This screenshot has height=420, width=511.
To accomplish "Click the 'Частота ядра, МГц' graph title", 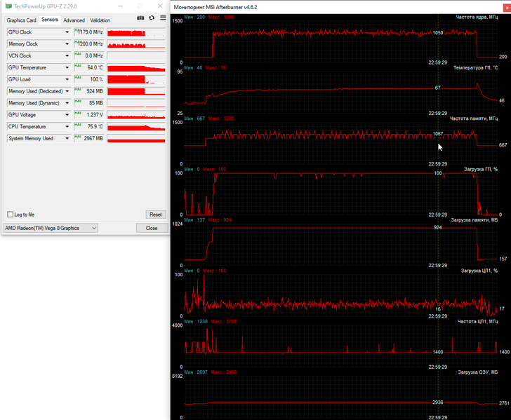I will (x=477, y=17).
